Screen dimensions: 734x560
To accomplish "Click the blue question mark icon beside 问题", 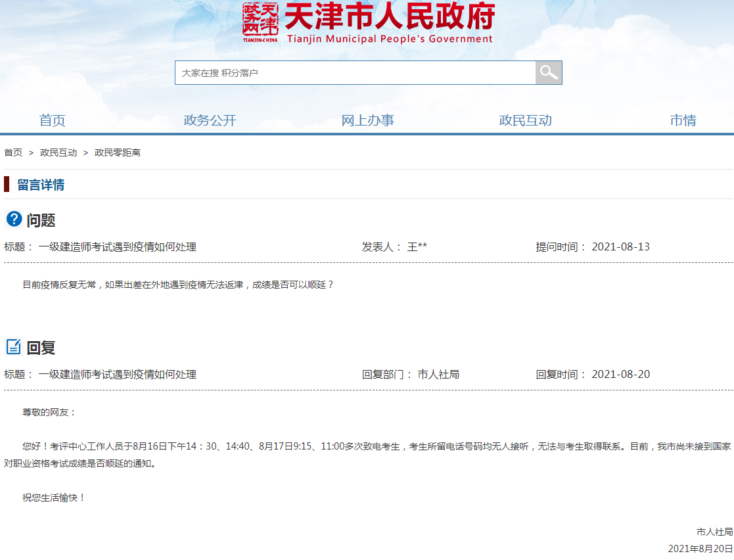I will (x=13, y=219).
